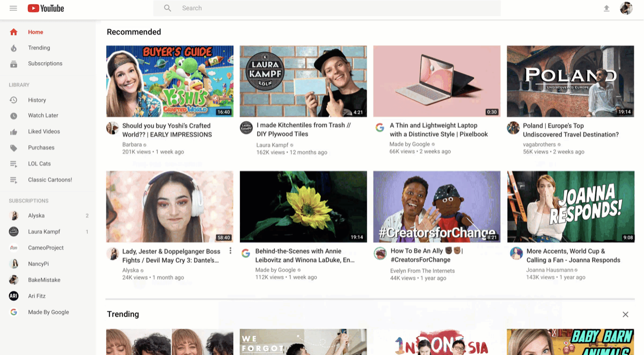
Task: Click Barbara avatar beside Yoshi video title
Action: click(112, 128)
